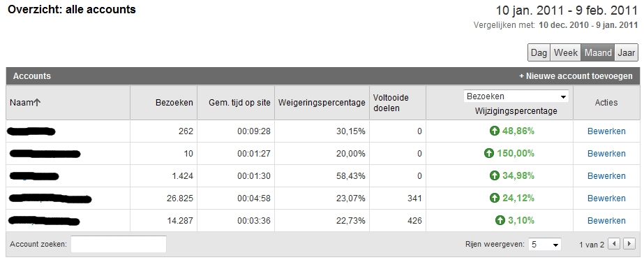Go to next page of accounts
The width and height of the screenshot is (644, 260).
(629, 244)
